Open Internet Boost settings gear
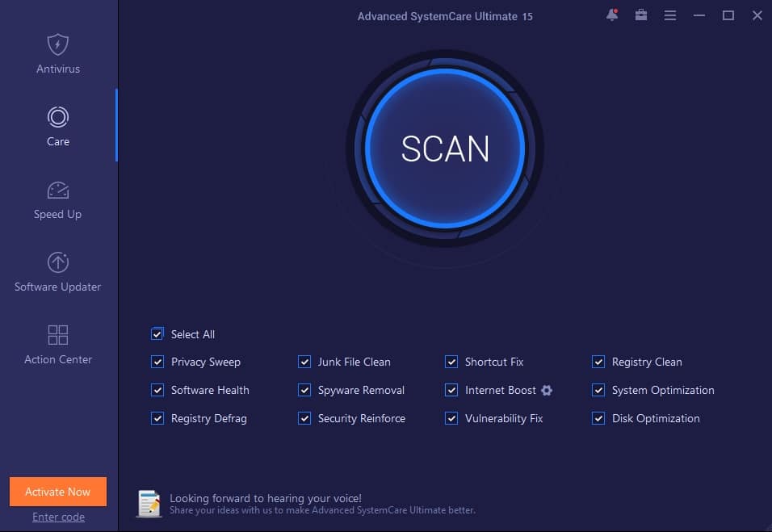This screenshot has width=772, height=532. (x=547, y=391)
